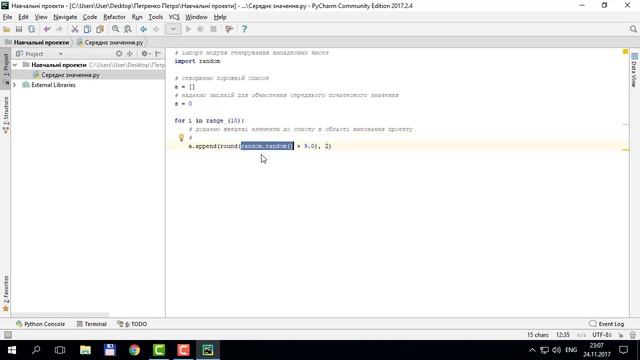The width and height of the screenshot is (640, 360).
Task: Click the yellow inspection indicator above editor stripe
Action: click(x=625, y=52)
